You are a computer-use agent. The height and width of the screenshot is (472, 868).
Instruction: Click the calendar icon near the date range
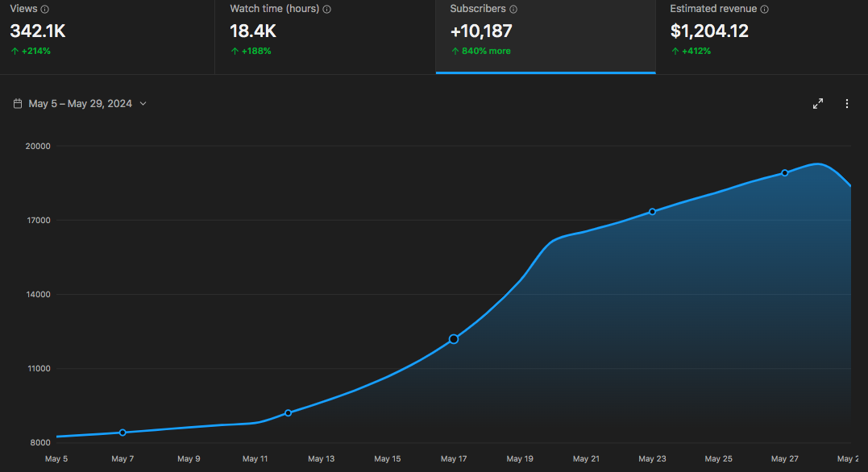(x=17, y=103)
